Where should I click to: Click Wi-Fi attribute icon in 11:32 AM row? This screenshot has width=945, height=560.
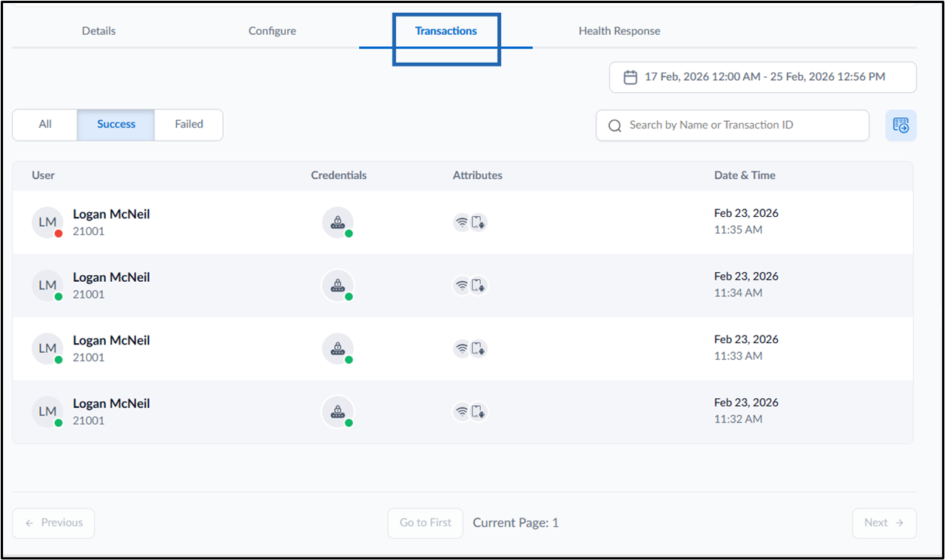pos(462,412)
